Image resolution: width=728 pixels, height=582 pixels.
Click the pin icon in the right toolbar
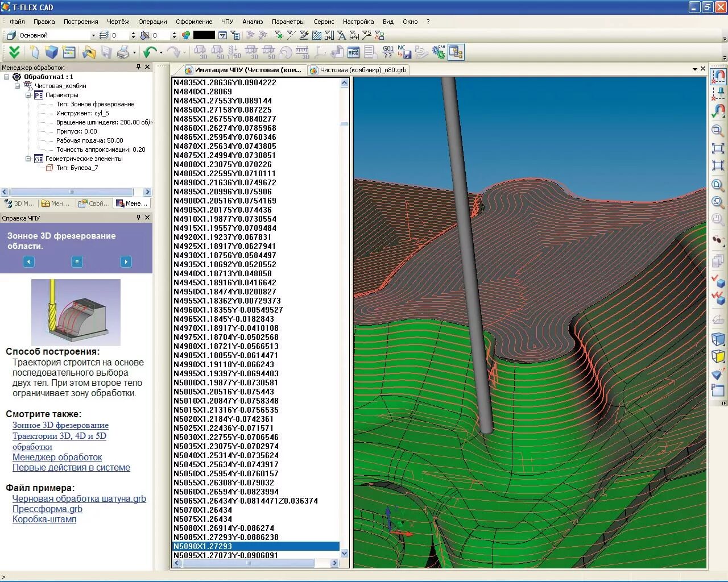pyautogui.click(x=718, y=93)
